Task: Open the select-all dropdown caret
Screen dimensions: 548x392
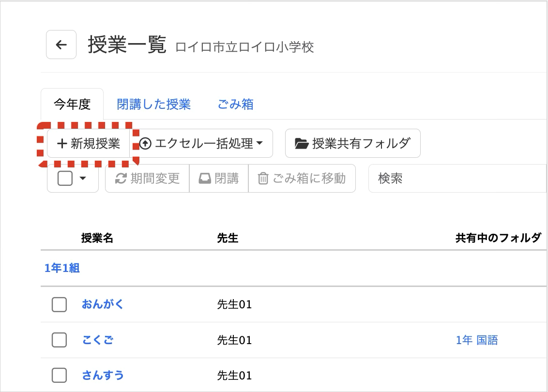Action: pos(83,179)
